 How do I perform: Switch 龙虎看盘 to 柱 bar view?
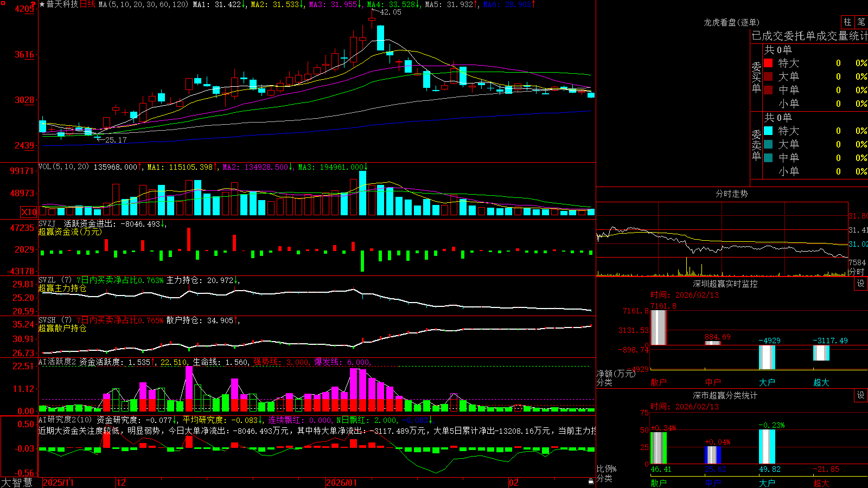pos(847,22)
